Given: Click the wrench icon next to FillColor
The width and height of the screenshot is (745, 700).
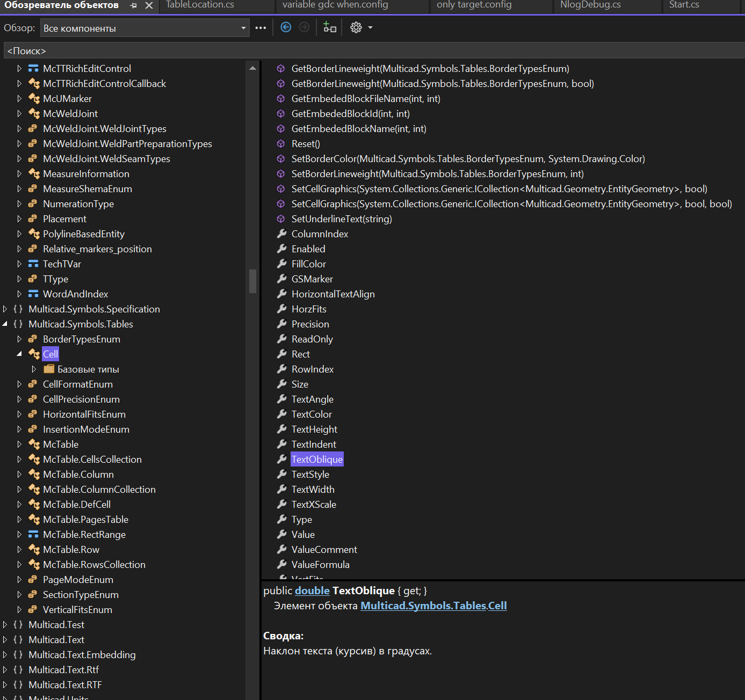Looking at the screenshot, I should tap(281, 264).
